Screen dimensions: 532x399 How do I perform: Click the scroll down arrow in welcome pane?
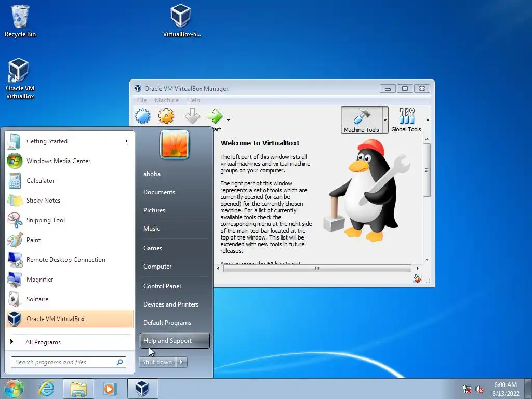tap(427, 260)
